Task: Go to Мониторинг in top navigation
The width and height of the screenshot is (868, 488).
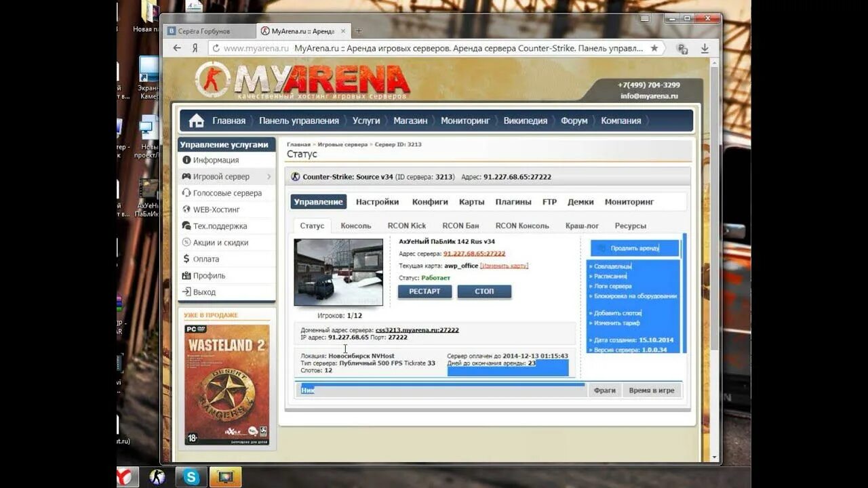Action: pyautogui.click(x=465, y=121)
